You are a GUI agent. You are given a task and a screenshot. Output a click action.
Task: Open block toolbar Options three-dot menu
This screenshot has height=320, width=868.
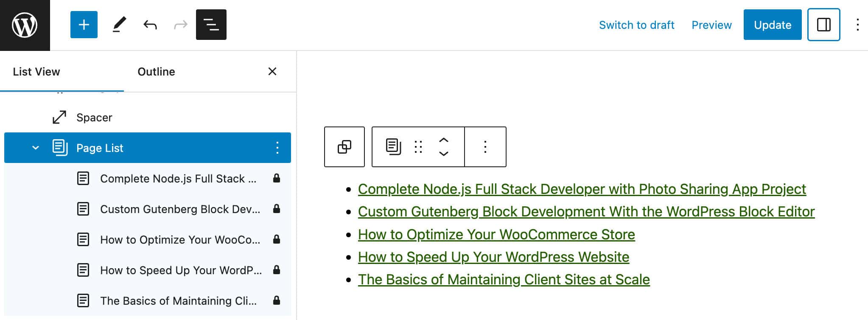[x=485, y=147]
